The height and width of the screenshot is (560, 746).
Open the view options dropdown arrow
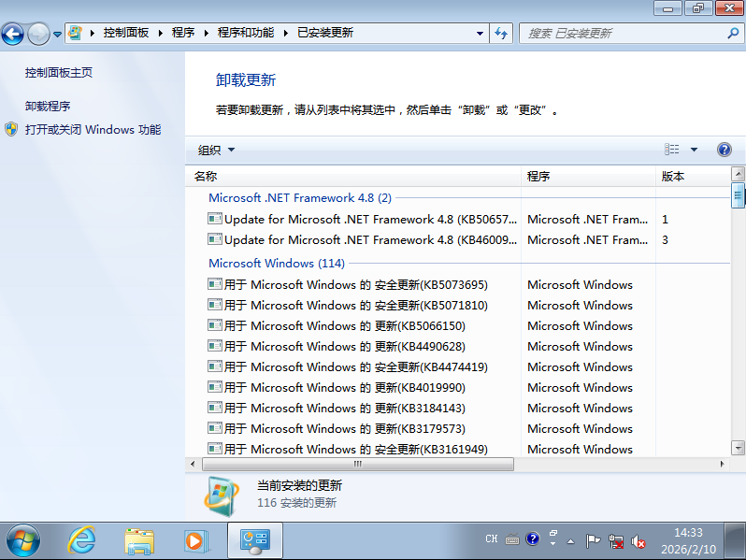tap(695, 150)
